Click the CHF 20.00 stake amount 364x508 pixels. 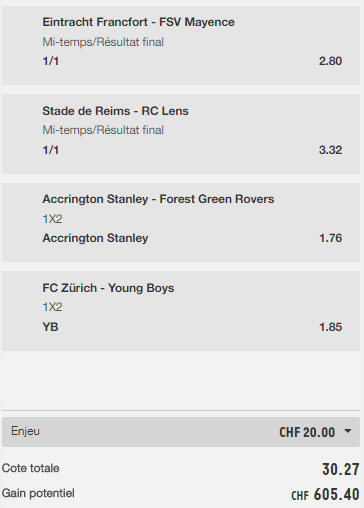tap(307, 432)
